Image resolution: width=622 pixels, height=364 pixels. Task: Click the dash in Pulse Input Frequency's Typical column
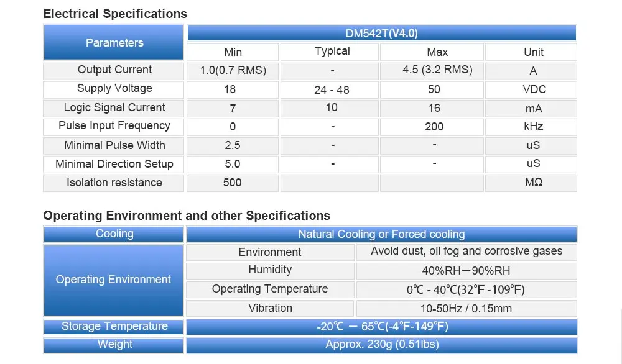pos(332,127)
